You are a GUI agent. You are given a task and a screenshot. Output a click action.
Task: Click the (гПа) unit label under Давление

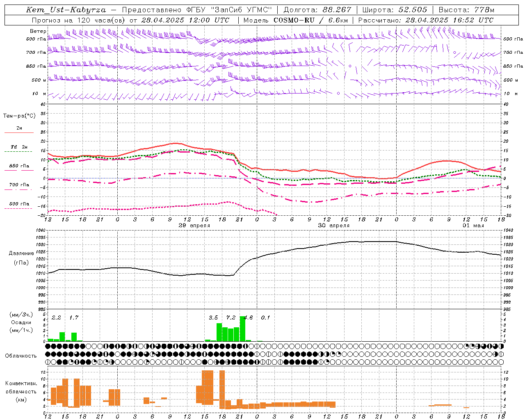21,263
